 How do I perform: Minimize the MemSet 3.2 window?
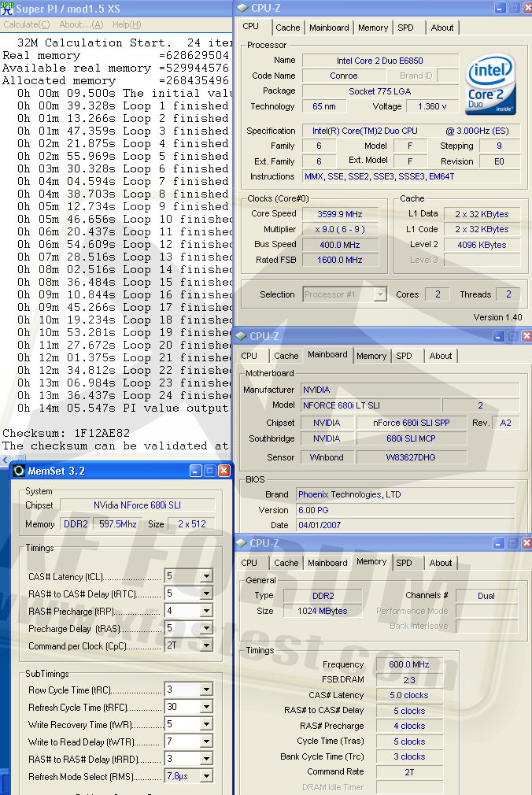click(196, 471)
